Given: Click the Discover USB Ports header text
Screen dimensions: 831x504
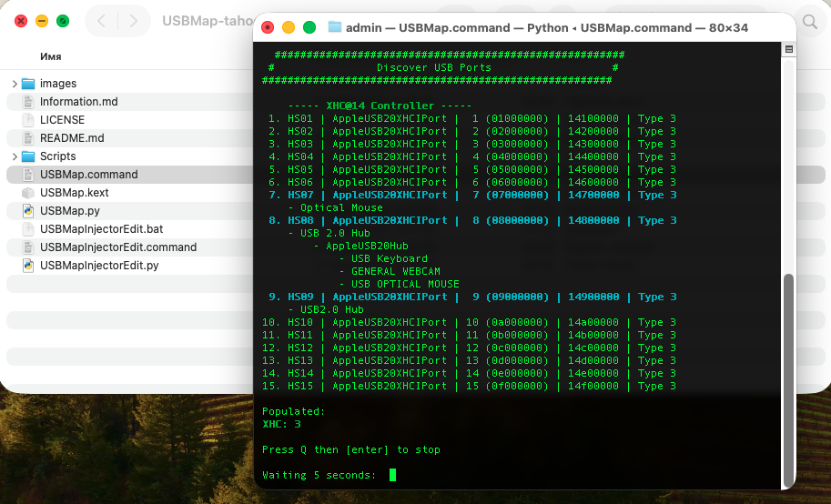Looking at the screenshot, I should pos(434,68).
